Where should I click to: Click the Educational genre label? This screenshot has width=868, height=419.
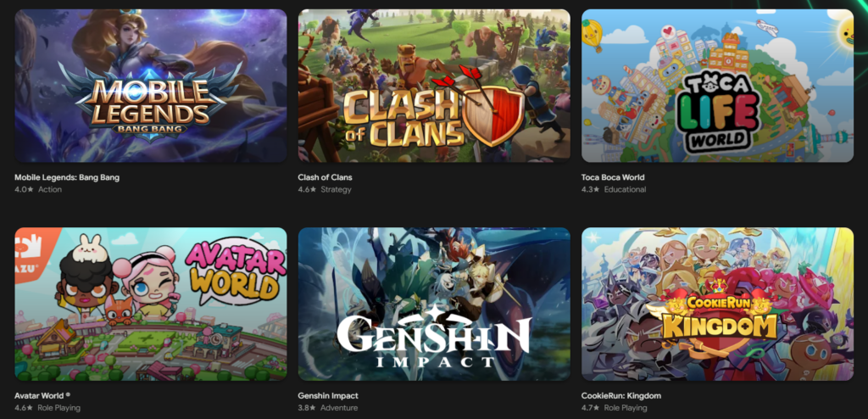[625, 189]
